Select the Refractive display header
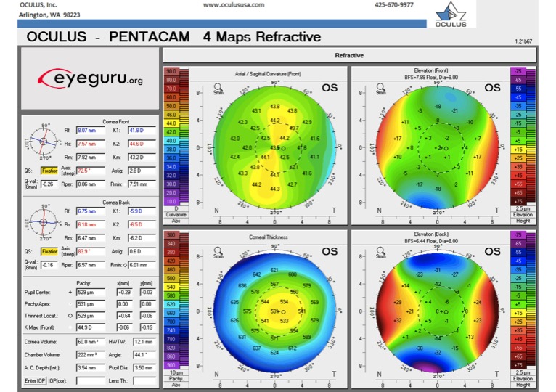 [x=349, y=55]
